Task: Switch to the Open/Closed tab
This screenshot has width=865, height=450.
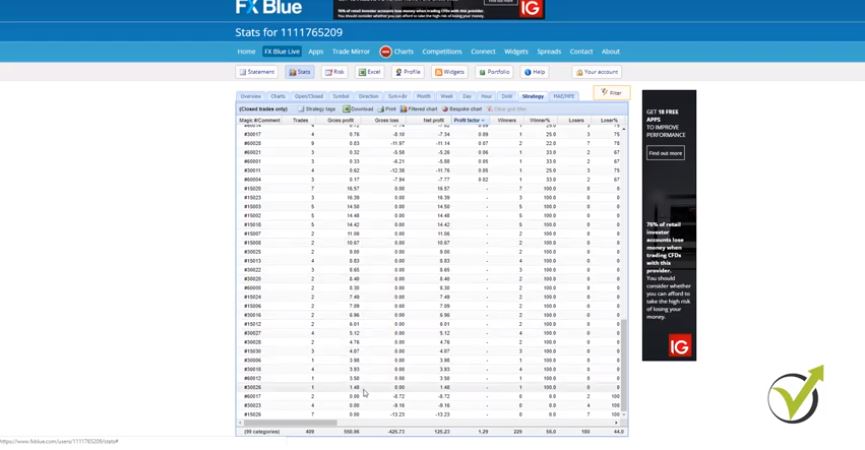Action: 308,97
